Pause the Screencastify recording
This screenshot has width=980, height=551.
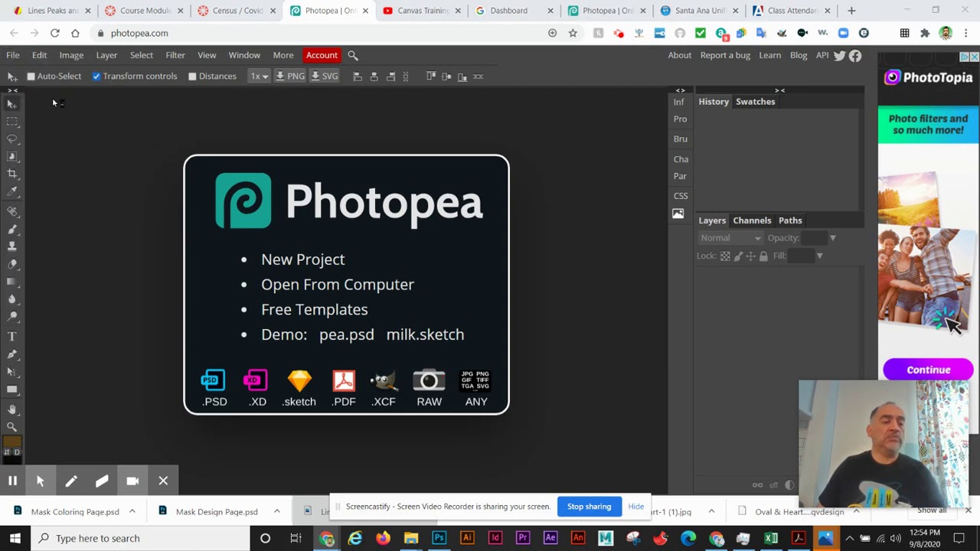click(x=13, y=481)
